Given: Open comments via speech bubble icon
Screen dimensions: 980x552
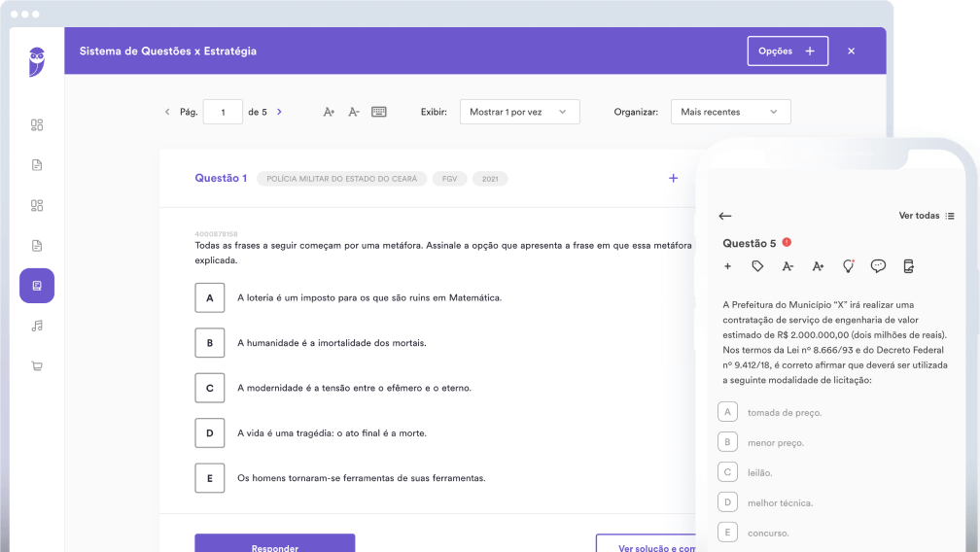Looking at the screenshot, I should (878, 266).
